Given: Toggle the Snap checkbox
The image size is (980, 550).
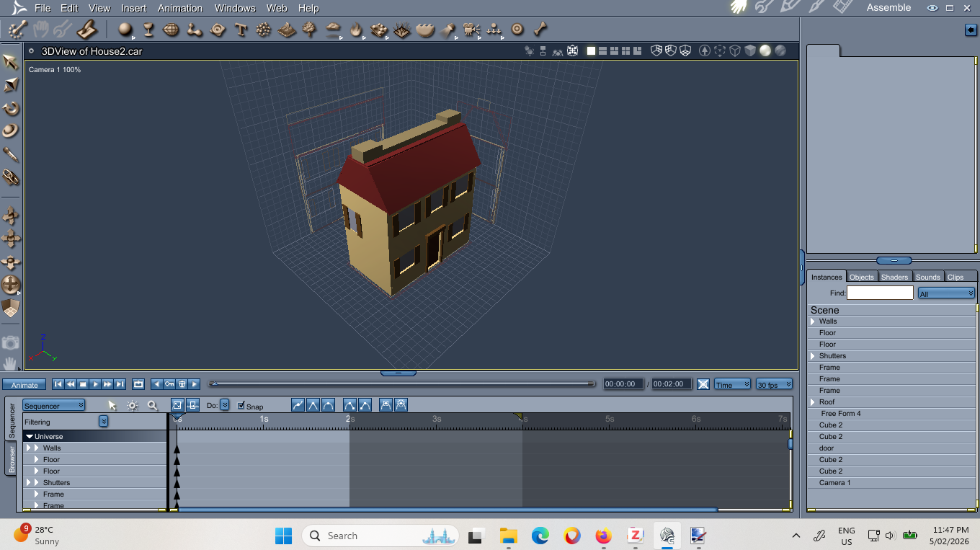Looking at the screenshot, I should 241,406.
